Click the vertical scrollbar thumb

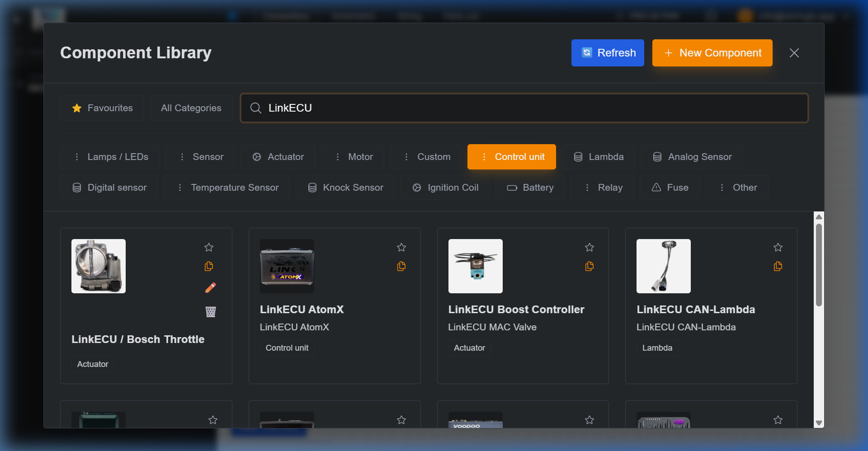click(819, 265)
